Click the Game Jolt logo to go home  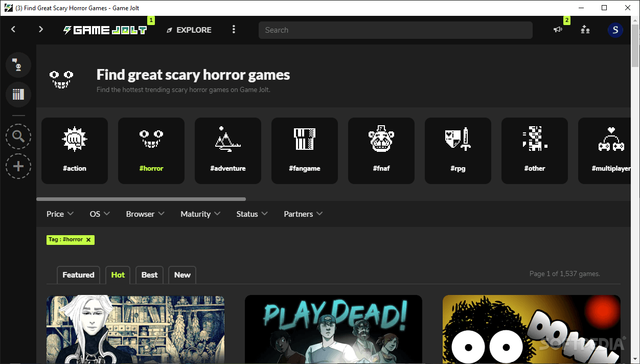(105, 30)
